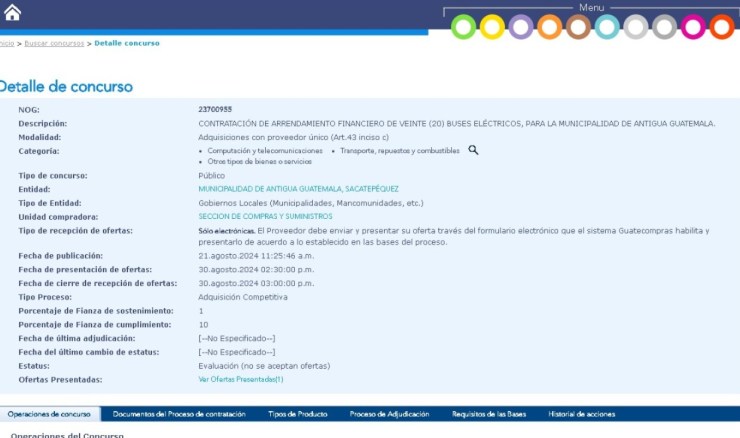Viewport: 740px width, 438px height.
Task: Click the Fecha de publicación label
Action: (x=60, y=256)
